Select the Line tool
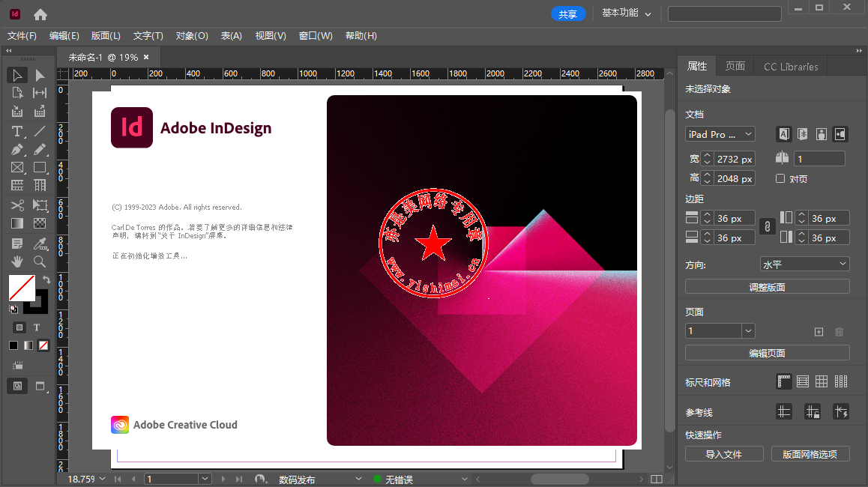The image size is (868, 487). pos(39,131)
